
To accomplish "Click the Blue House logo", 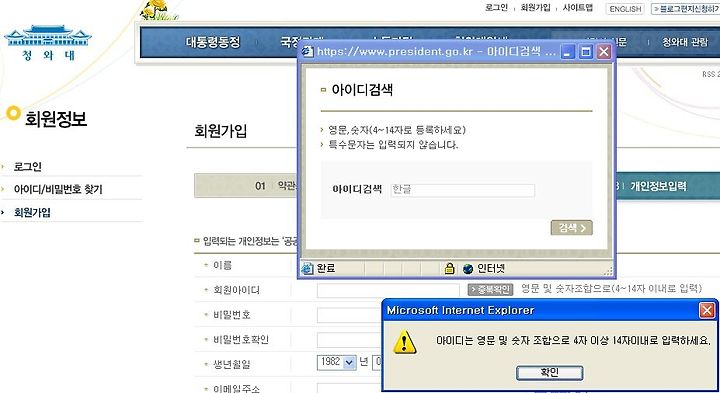I will pyautogui.click(x=48, y=43).
